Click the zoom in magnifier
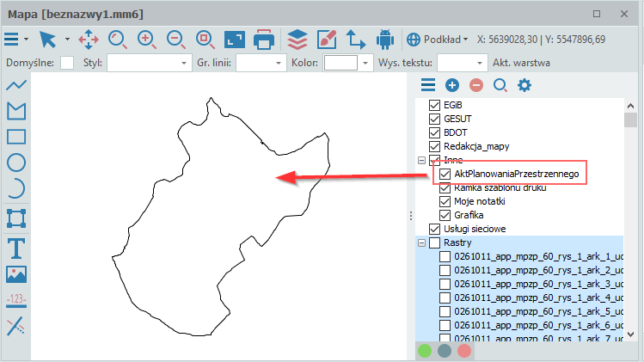 coord(146,40)
